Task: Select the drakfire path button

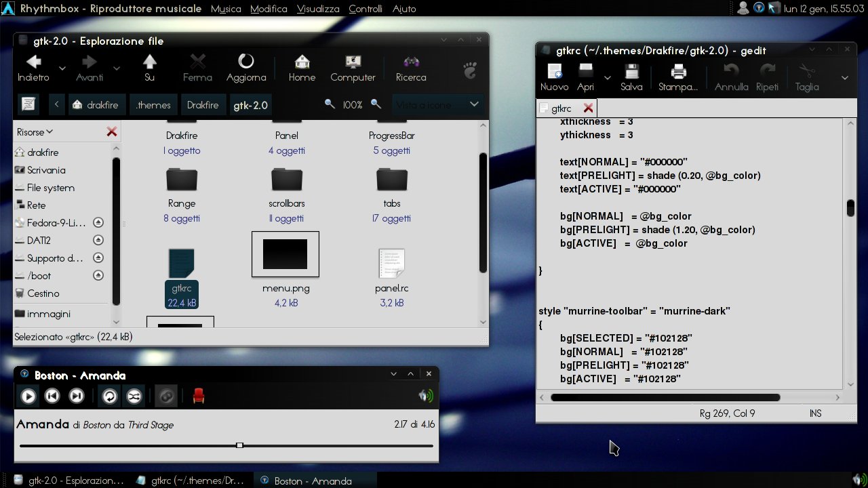Action: 96,105
